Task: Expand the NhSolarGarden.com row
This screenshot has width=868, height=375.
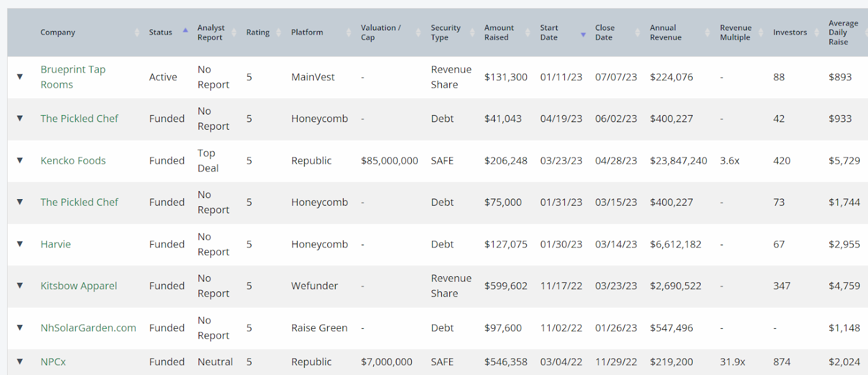Action: [20, 327]
